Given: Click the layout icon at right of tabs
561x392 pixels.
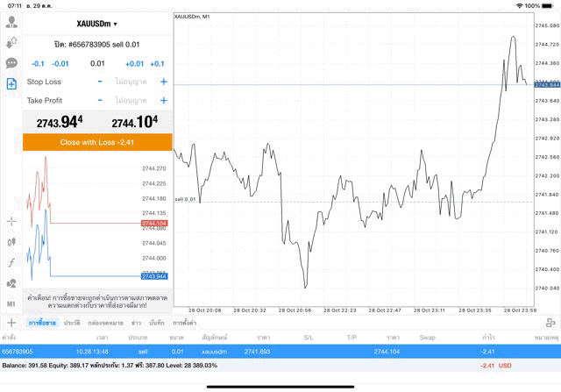Looking at the screenshot, I should pyautogui.click(x=550, y=324).
